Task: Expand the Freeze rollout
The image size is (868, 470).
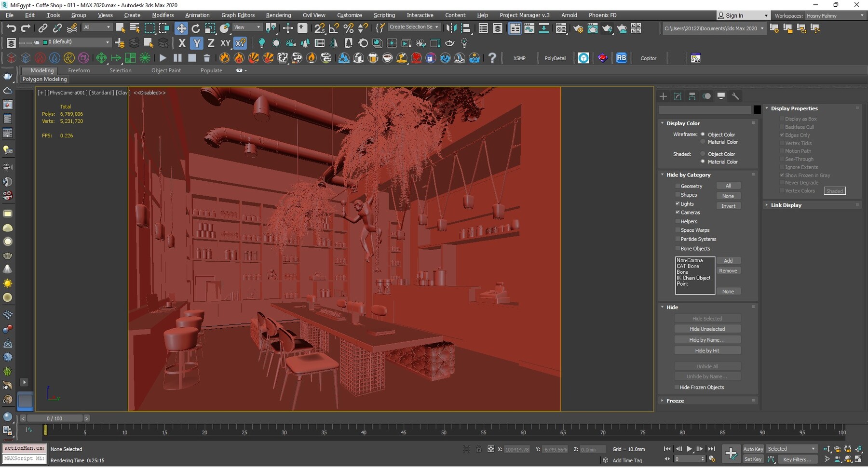Action: (x=675, y=401)
